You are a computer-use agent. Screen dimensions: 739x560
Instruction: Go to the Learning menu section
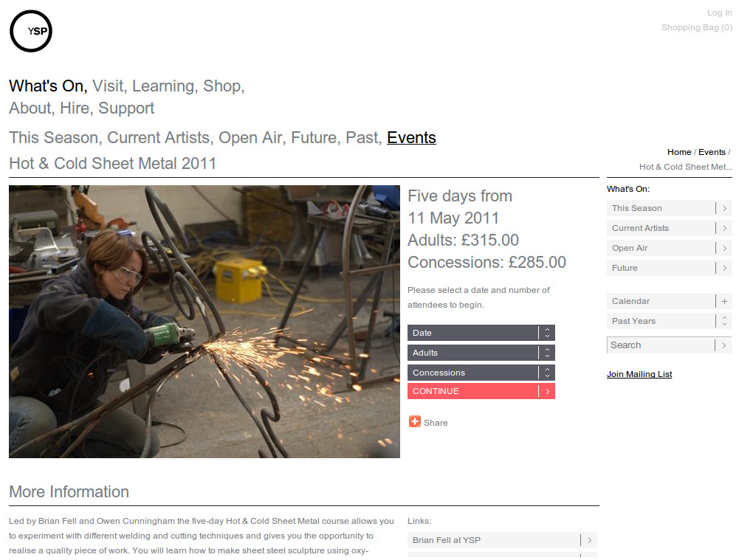click(163, 86)
